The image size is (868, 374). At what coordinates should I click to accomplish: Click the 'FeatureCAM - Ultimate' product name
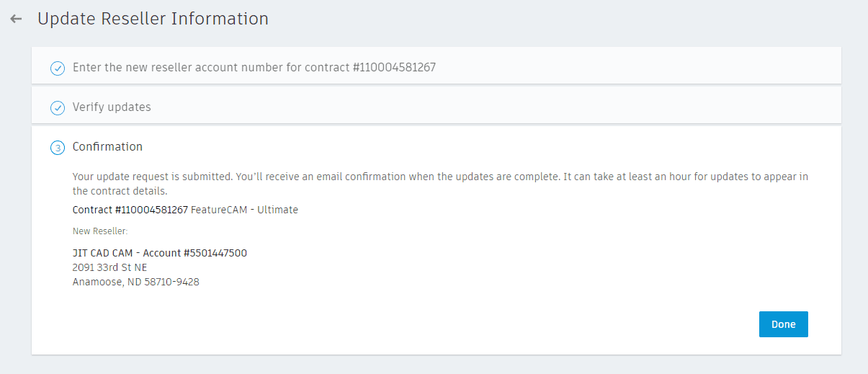tap(244, 210)
